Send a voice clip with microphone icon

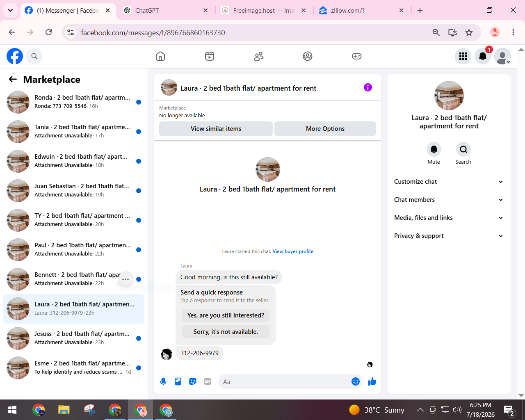tap(163, 382)
